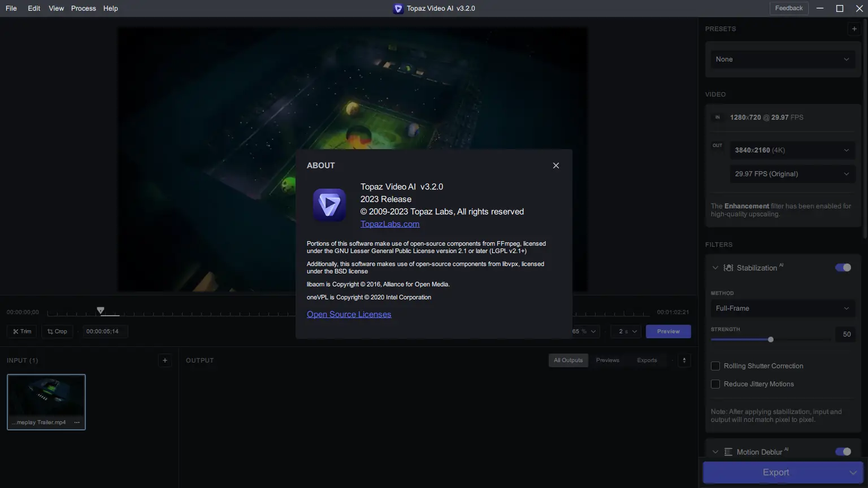Click the Trim button
The image size is (868, 488).
pos(22,332)
